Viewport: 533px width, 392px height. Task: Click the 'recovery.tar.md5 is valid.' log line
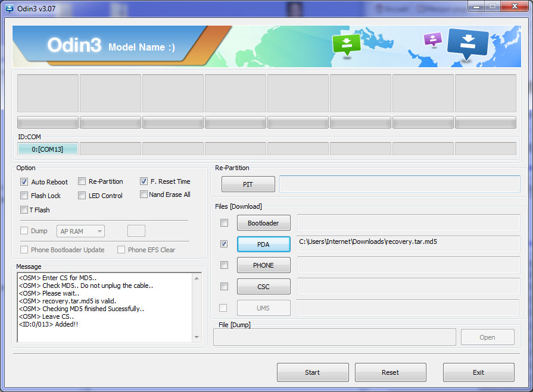67,301
